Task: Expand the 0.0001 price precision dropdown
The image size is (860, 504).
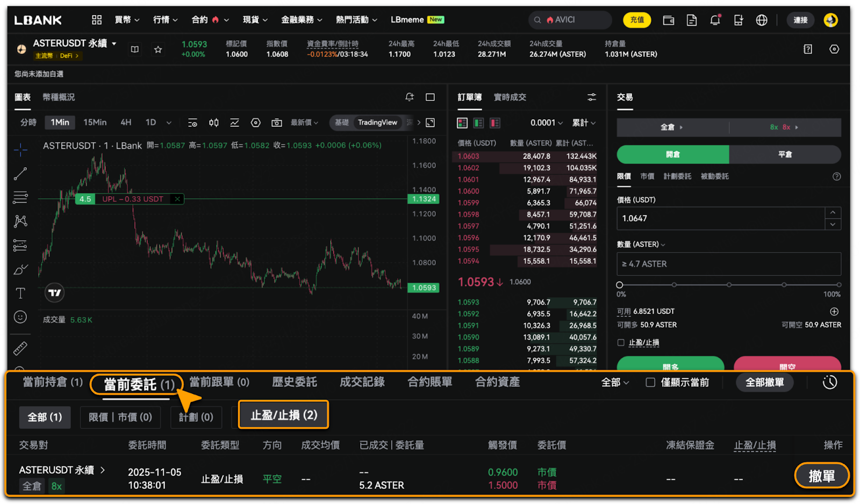Action: pos(547,123)
